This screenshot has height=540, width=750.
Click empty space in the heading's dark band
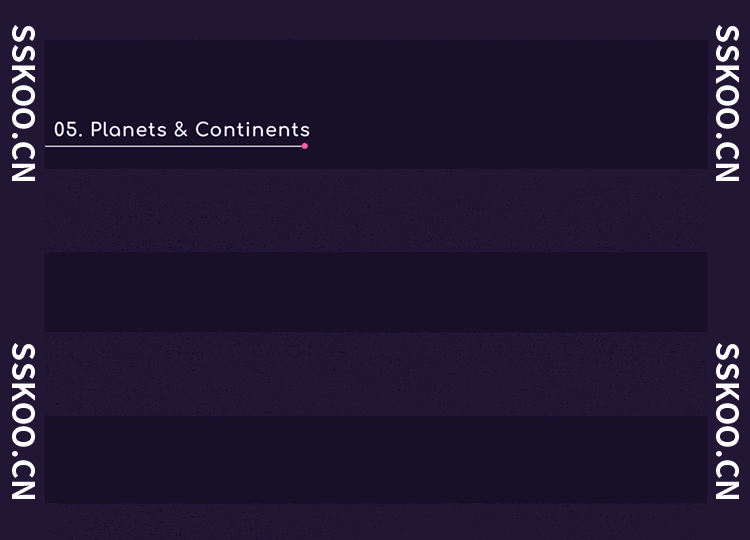[500, 90]
